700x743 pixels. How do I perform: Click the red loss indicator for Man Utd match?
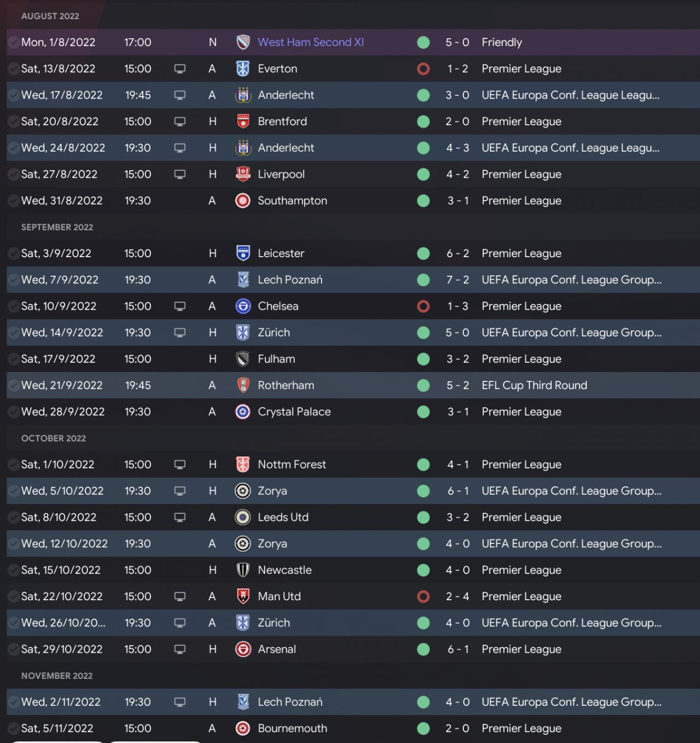click(423, 596)
